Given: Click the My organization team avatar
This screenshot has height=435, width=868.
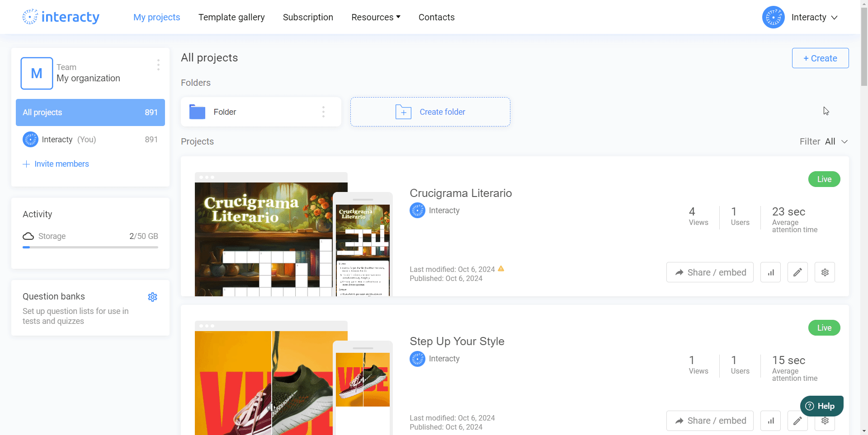Looking at the screenshot, I should click(37, 73).
